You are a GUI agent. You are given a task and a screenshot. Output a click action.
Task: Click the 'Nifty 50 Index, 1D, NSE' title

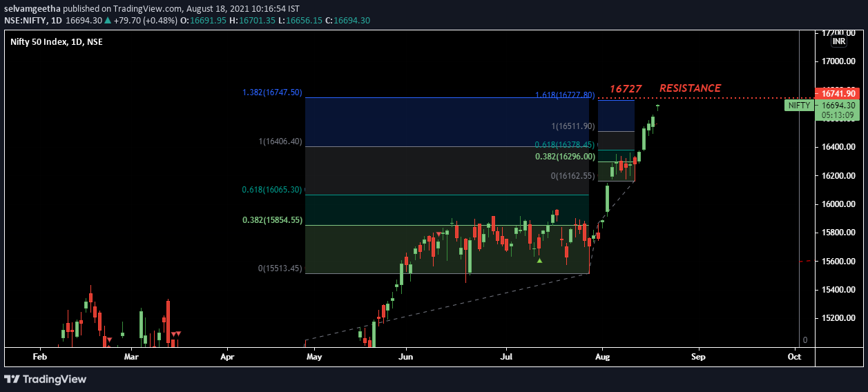point(57,42)
